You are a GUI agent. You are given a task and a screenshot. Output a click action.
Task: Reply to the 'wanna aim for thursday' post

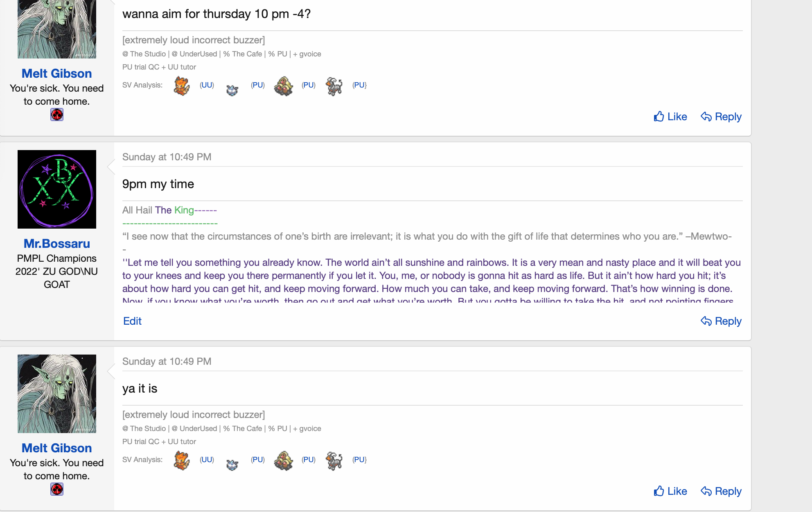721,117
